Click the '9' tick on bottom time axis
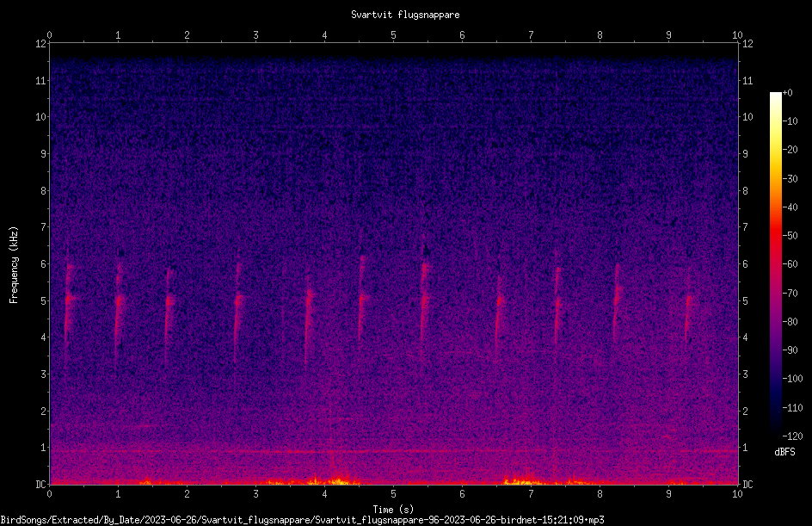Screen dimensions: 812x526 [x=668, y=494]
